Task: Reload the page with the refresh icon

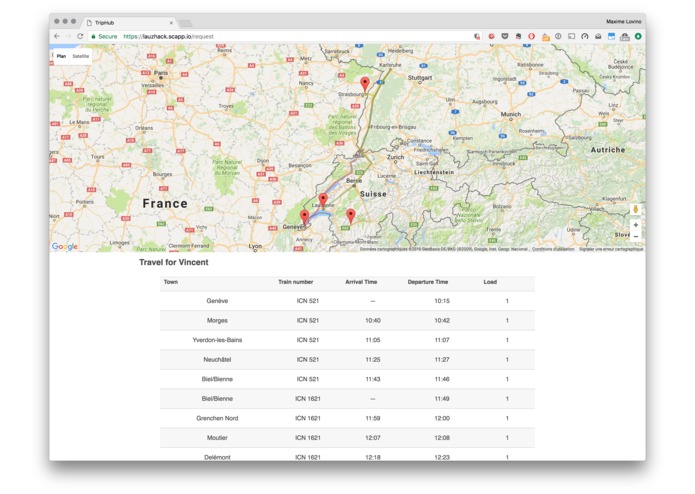Action: coord(80,36)
